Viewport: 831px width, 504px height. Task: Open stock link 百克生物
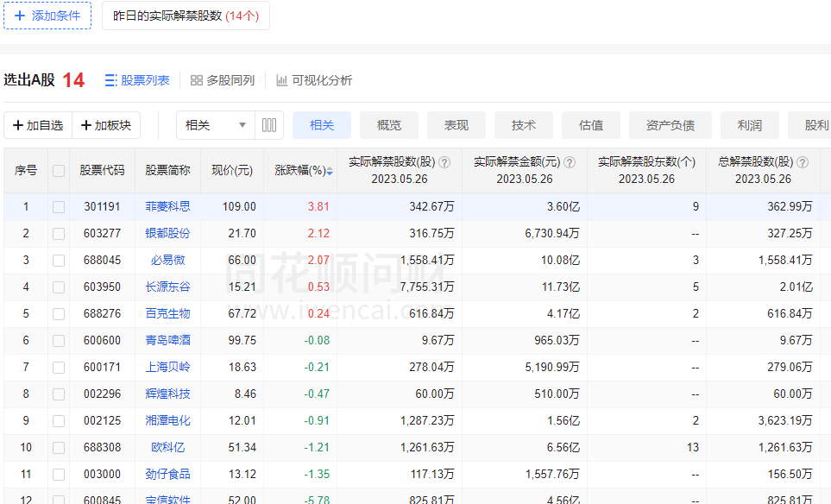167,313
